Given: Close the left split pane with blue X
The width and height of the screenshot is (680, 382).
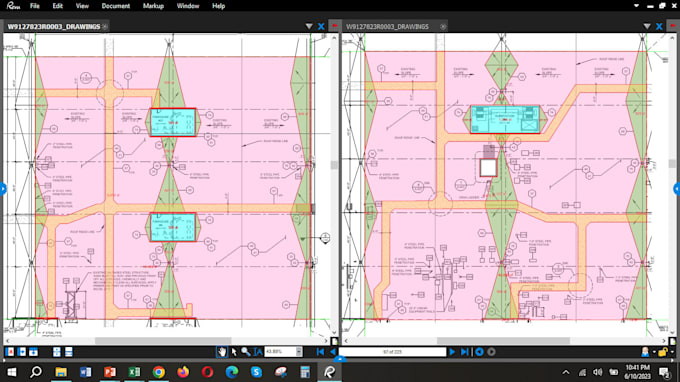Looking at the screenshot, I should (x=321, y=26).
